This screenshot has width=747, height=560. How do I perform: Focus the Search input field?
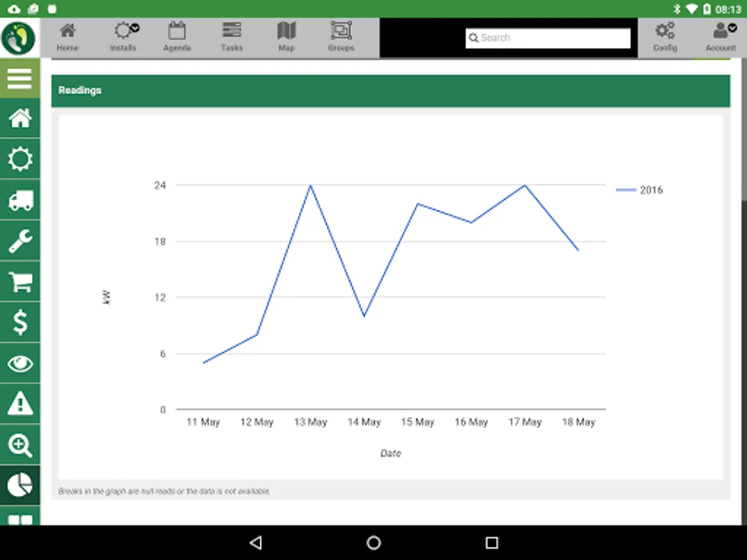[x=548, y=38]
